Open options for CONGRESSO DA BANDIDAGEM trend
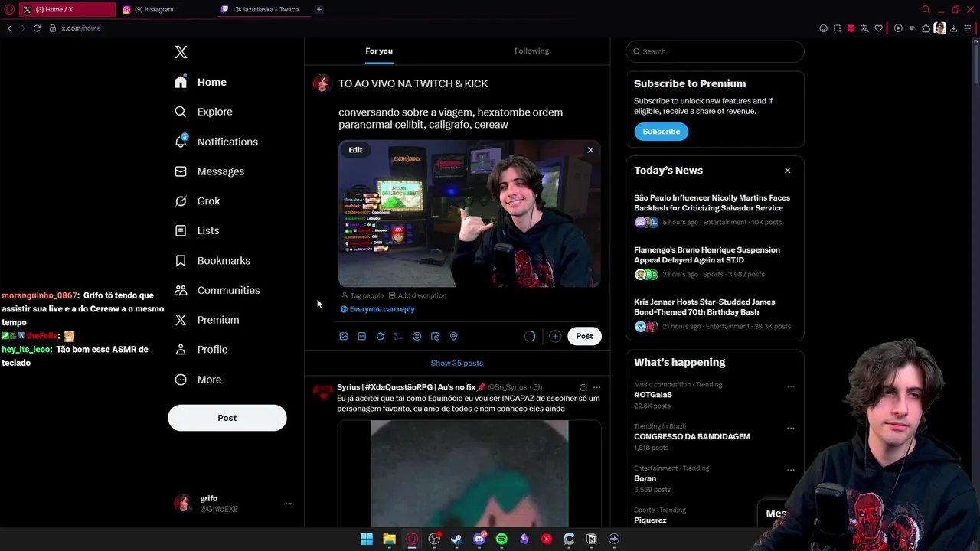 point(791,428)
